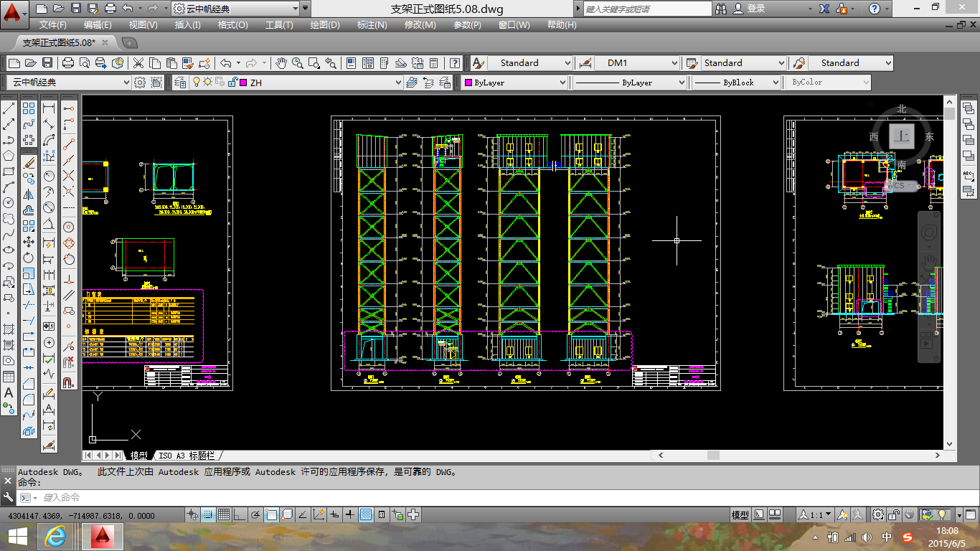
Task: Expand the workspace dropdown in title bar
Action: (296, 9)
